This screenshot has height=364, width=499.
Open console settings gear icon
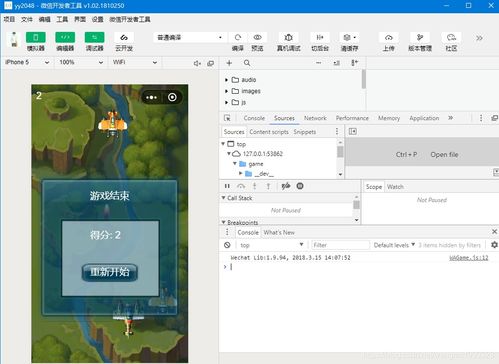click(494, 245)
